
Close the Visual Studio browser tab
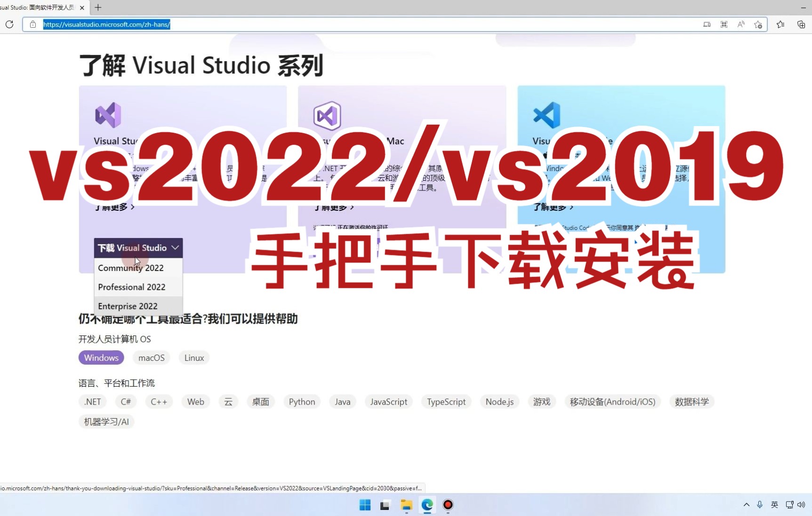pos(82,8)
